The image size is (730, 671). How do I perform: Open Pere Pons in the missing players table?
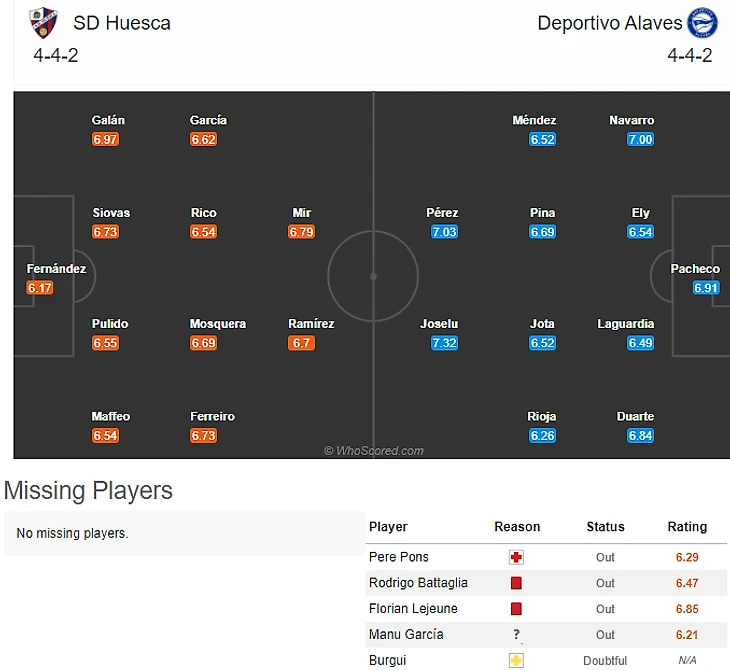click(x=398, y=557)
